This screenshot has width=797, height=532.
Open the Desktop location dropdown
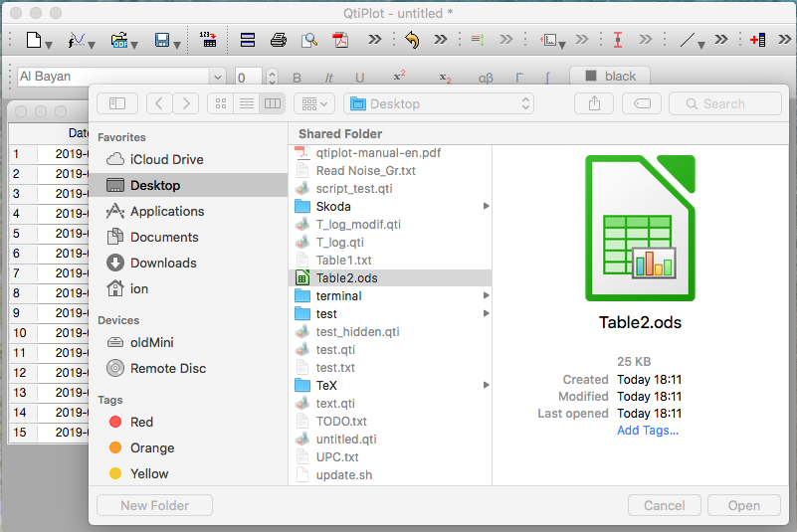click(x=439, y=103)
